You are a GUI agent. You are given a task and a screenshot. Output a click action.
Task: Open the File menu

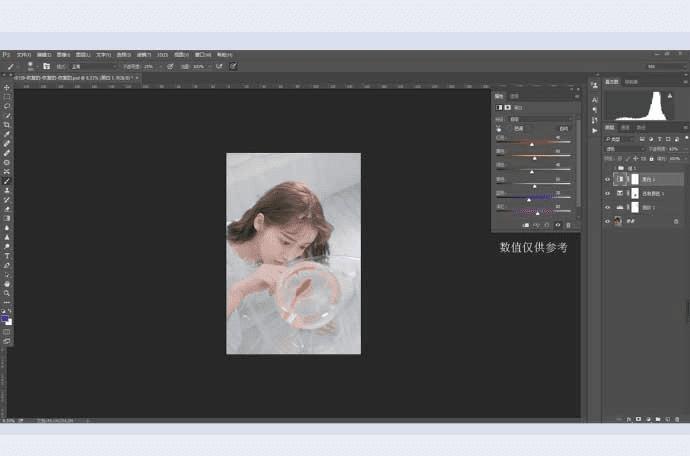24,55
